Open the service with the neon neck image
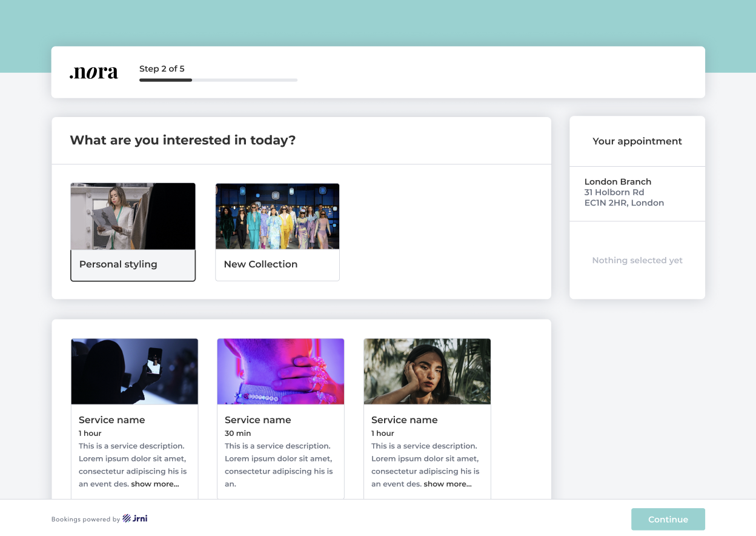 280,371
